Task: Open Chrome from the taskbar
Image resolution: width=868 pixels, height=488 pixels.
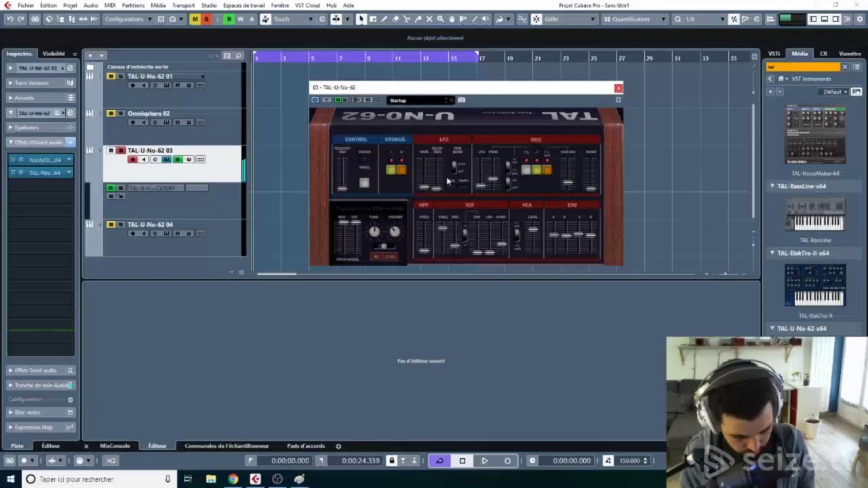Action: [x=233, y=479]
